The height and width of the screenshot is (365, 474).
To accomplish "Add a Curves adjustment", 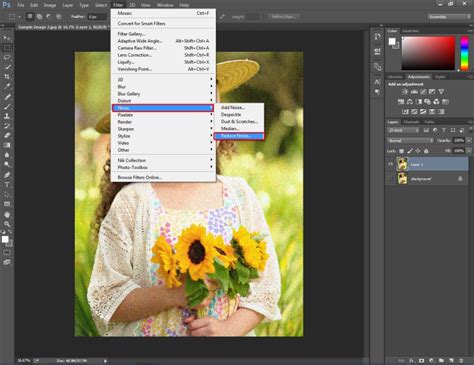I will [x=423, y=92].
